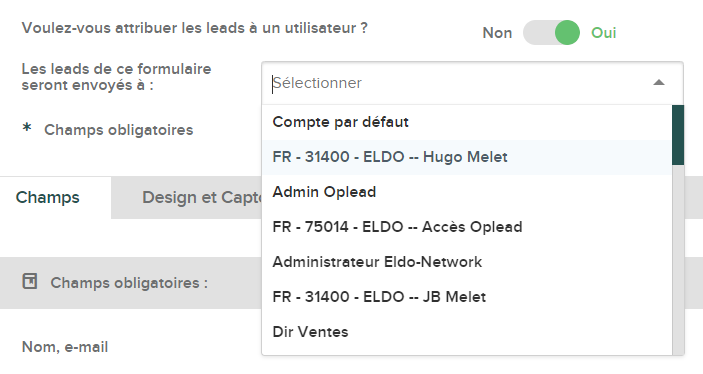Switch to the Design et Captcha tab
The image size is (703, 374).
click(x=201, y=197)
